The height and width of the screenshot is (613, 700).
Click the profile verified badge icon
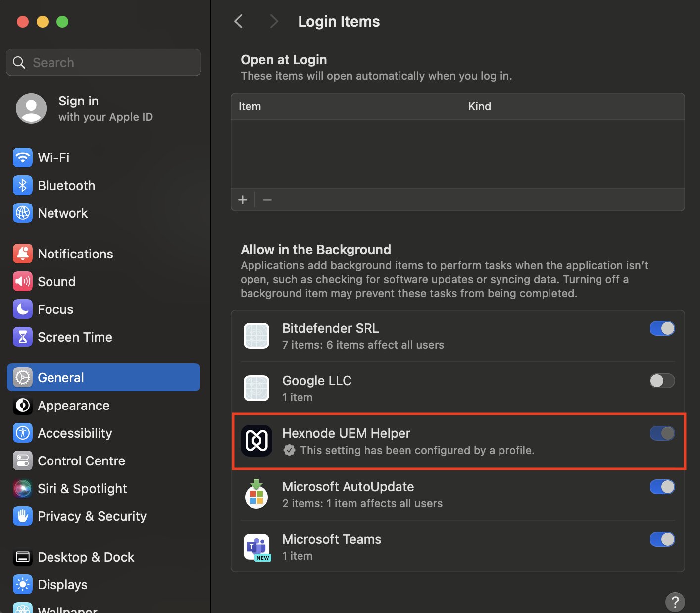(x=290, y=450)
